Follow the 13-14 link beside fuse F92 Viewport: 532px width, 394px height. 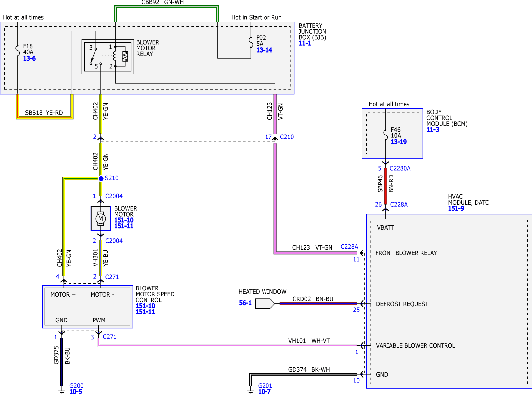264,50
